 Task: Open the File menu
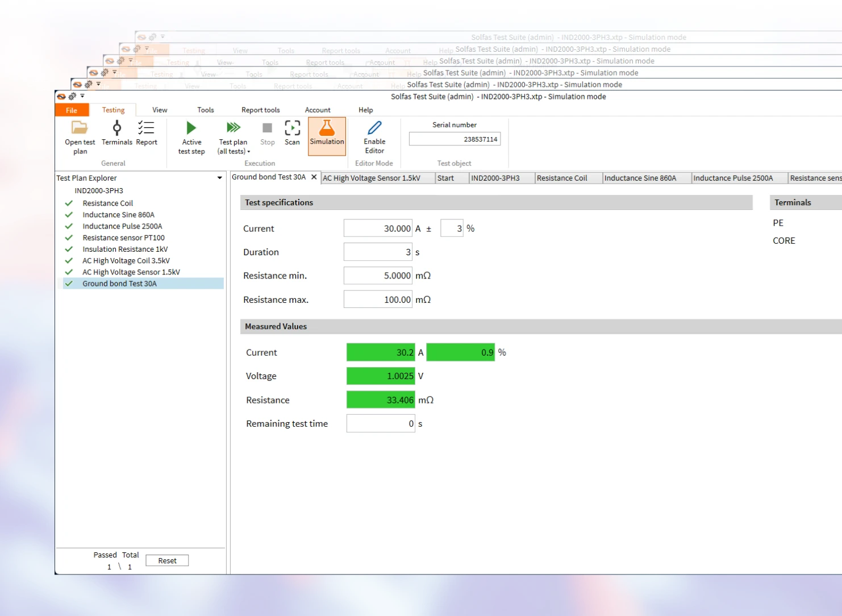(x=72, y=110)
